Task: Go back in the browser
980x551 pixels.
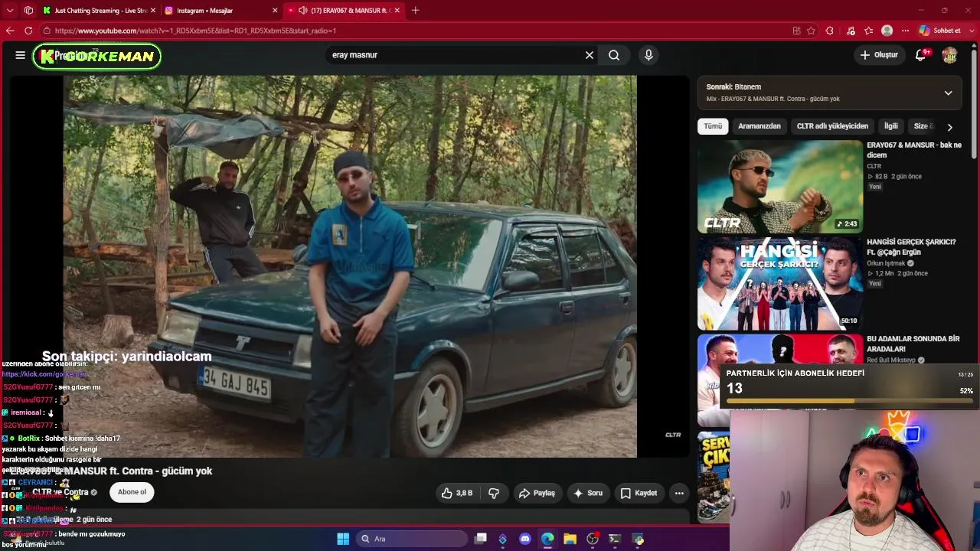Action: (x=10, y=31)
